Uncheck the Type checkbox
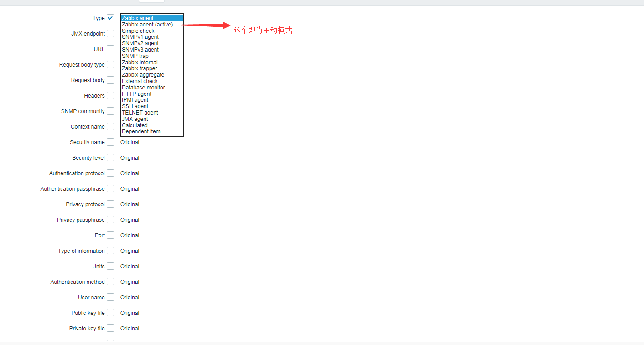Image resolution: width=644 pixels, height=345 pixels. pos(110,18)
